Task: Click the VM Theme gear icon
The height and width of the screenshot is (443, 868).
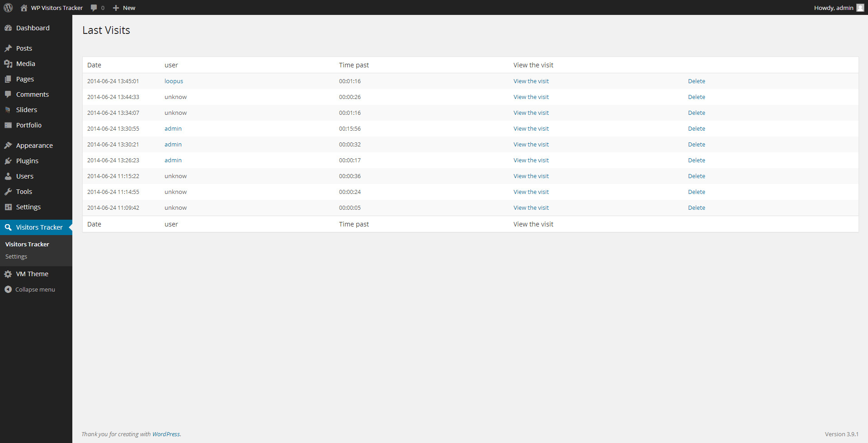Action: point(9,273)
